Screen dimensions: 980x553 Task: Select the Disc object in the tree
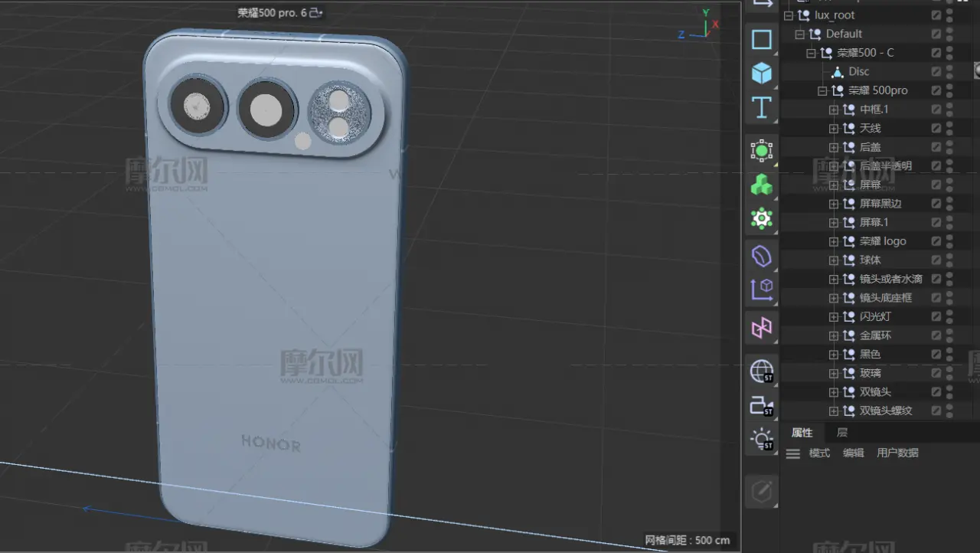coord(858,71)
